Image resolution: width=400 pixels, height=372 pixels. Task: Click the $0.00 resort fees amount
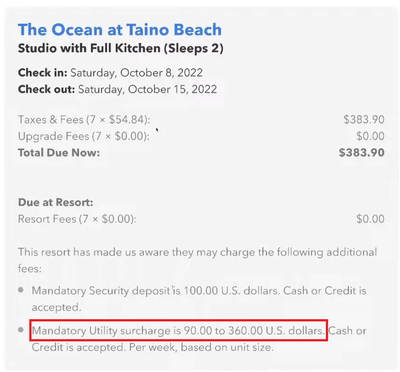coord(370,219)
